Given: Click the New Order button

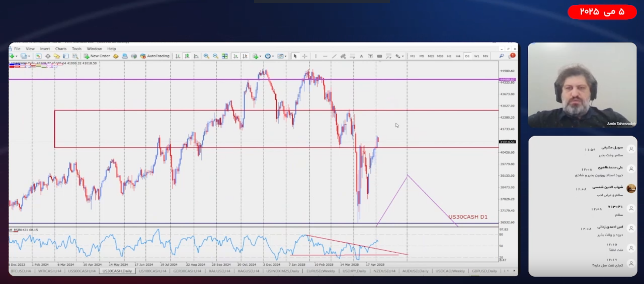Looking at the screenshot, I should click(x=97, y=56).
